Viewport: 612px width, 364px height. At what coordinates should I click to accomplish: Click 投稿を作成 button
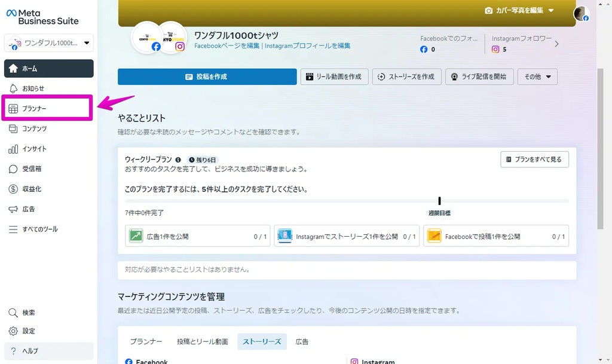(207, 77)
